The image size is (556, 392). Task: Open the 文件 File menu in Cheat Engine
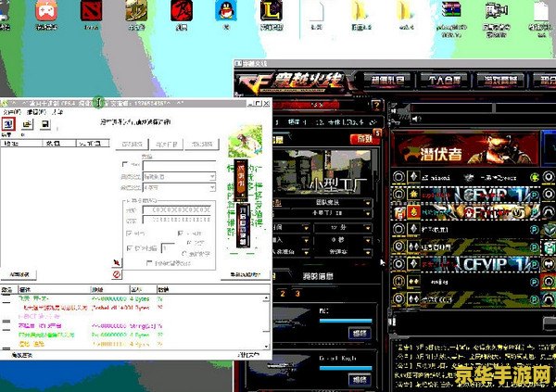pos(11,112)
